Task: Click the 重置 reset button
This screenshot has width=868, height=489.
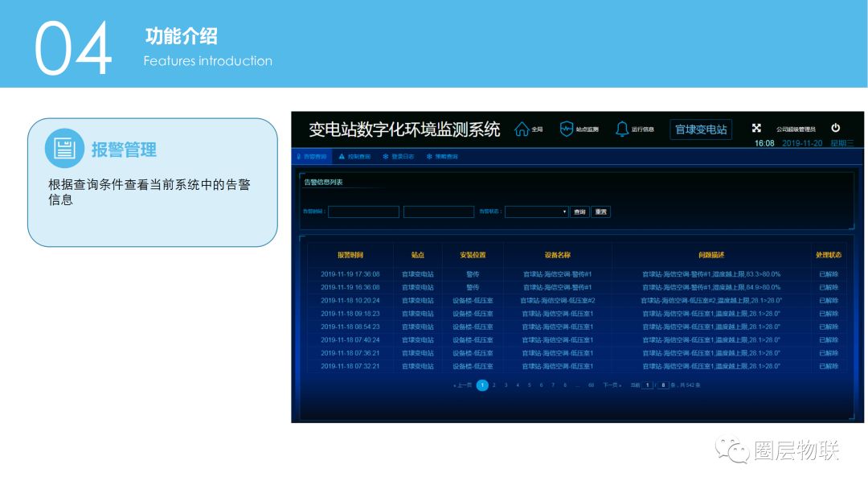Action: coord(600,212)
